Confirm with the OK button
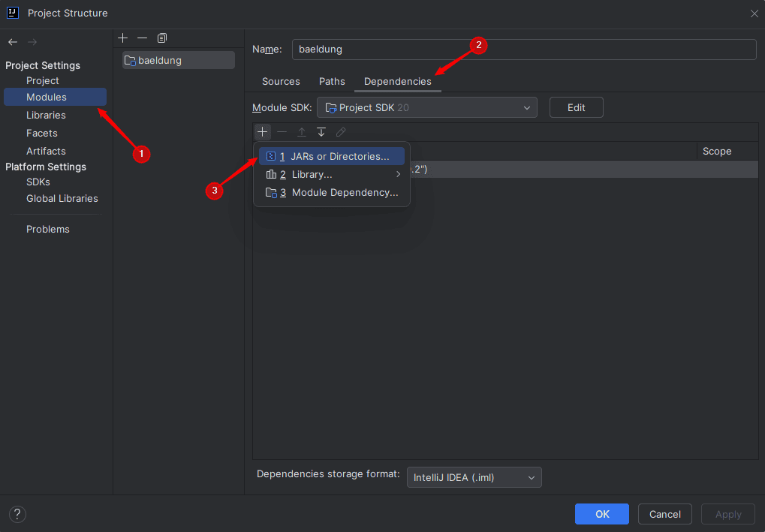Viewport: 765px width, 532px height. coord(602,514)
